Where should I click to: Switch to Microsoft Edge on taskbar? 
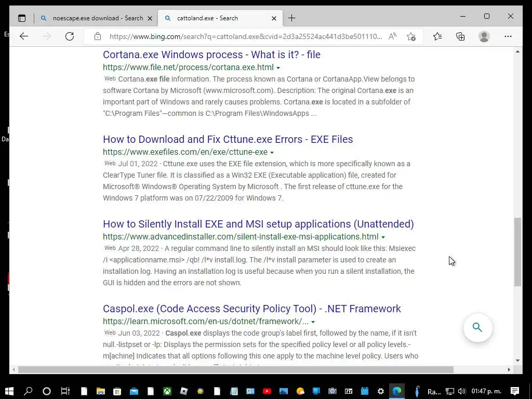coord(397,391)
